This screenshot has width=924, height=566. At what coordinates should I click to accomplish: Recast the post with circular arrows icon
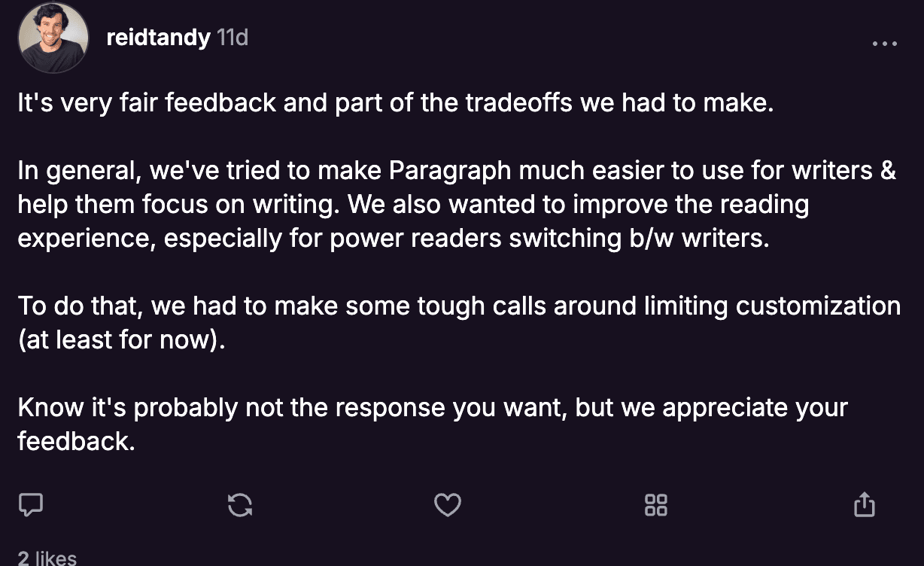[x=240, y=505]
